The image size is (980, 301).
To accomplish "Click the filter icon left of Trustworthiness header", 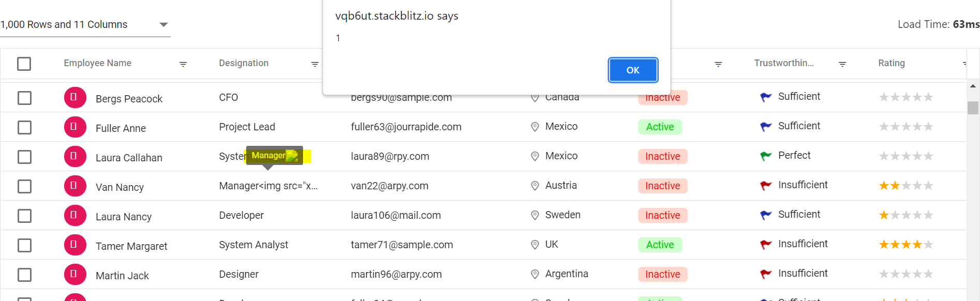I will point(718,64).
